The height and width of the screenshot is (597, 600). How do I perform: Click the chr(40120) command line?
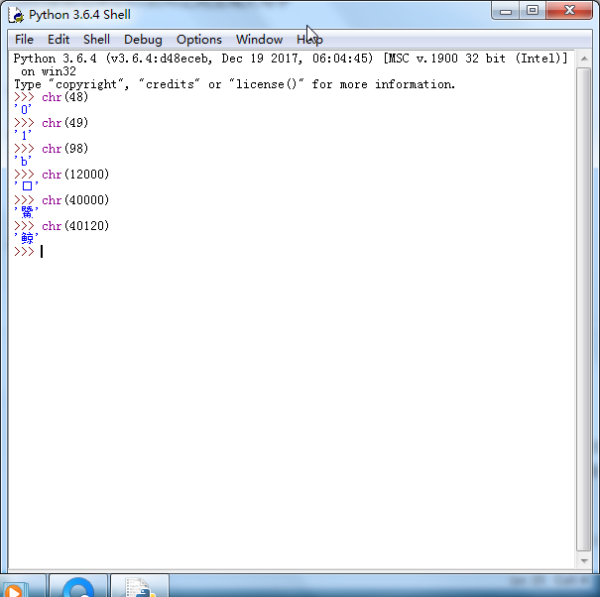pyautogui.click(x=61, y=226)
